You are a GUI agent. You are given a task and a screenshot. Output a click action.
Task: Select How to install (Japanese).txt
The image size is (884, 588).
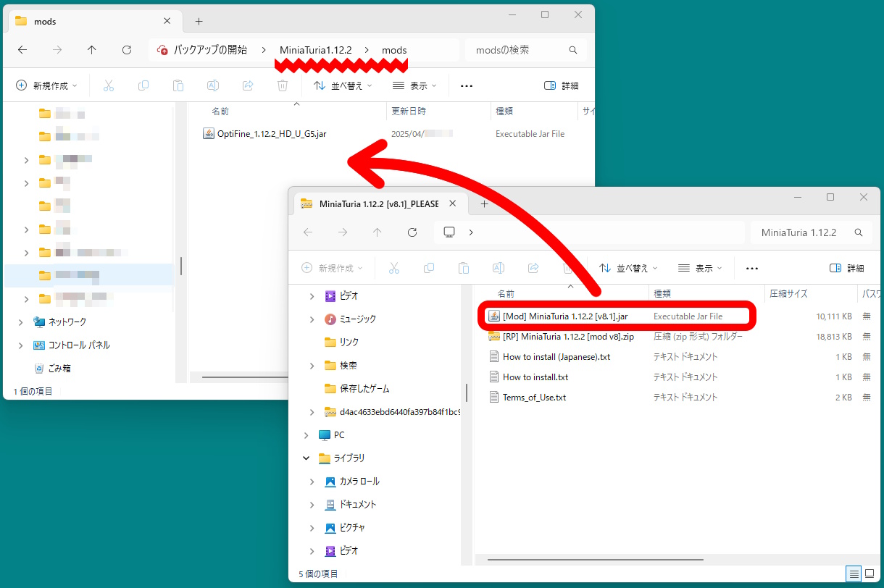[549, 356]
